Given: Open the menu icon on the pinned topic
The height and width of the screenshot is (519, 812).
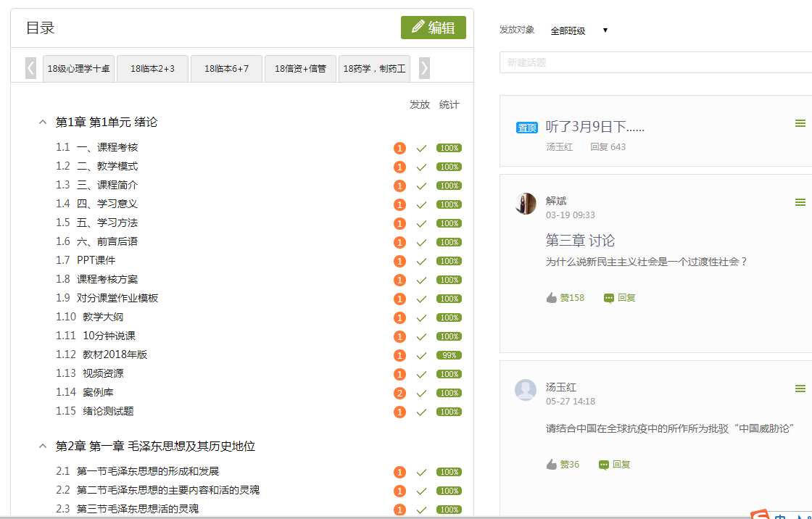Looking at the screenshot, I should point(800,124).
